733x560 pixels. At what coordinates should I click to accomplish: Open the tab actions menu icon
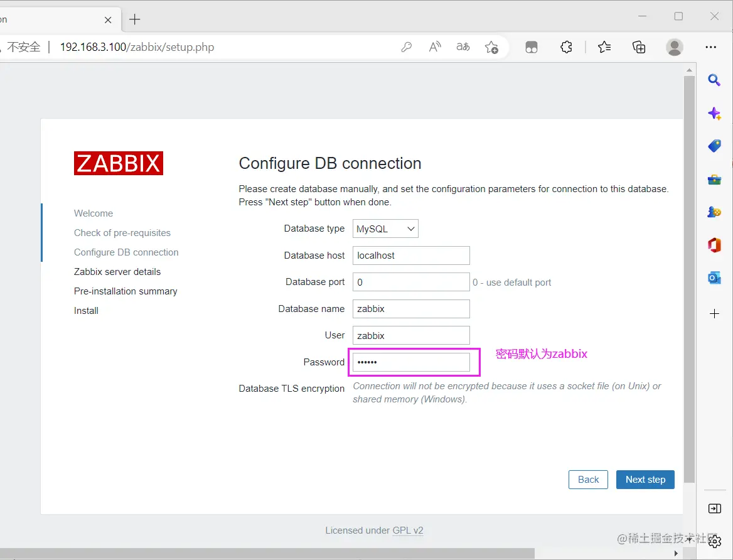[x=532, y=47]
